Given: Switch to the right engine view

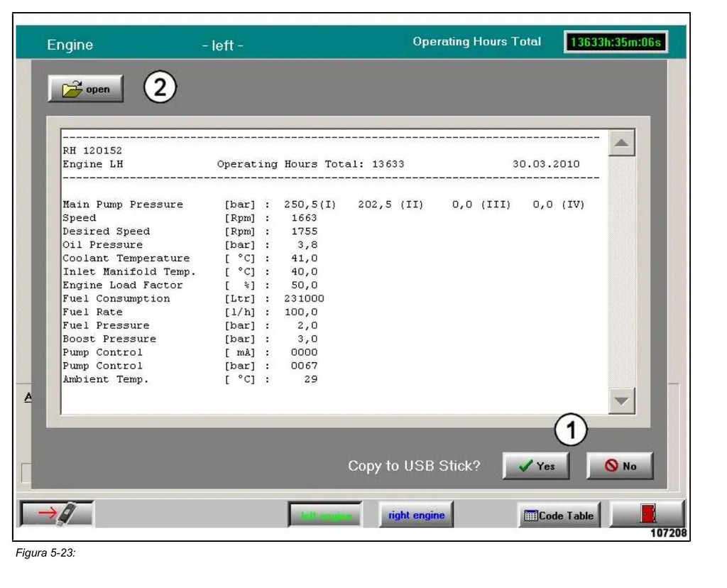Looking at the screenshot, I should click(416, 515).
